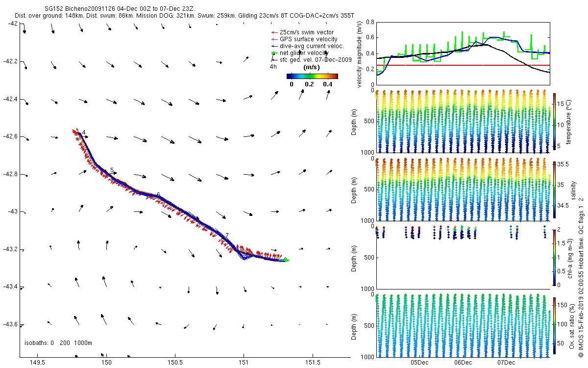Click the Ox. sat. ratio (%) colorbar

(x=555, y=326)
